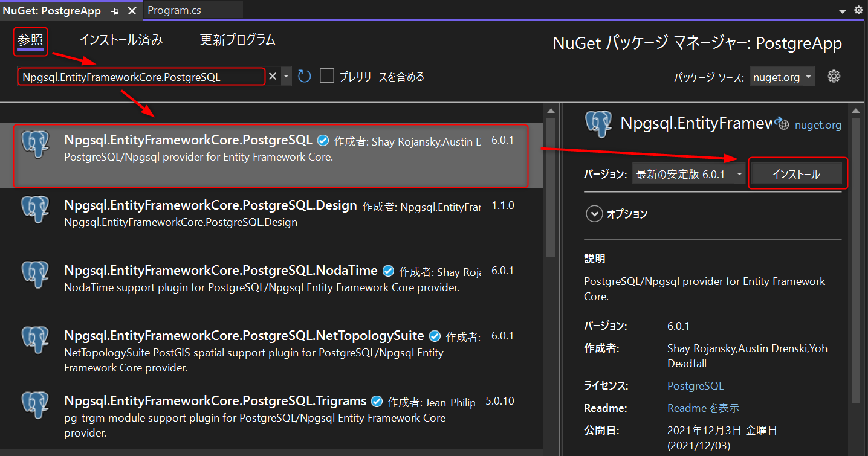
Task: Click the インストール button
Action: click(x=797, y=173)
